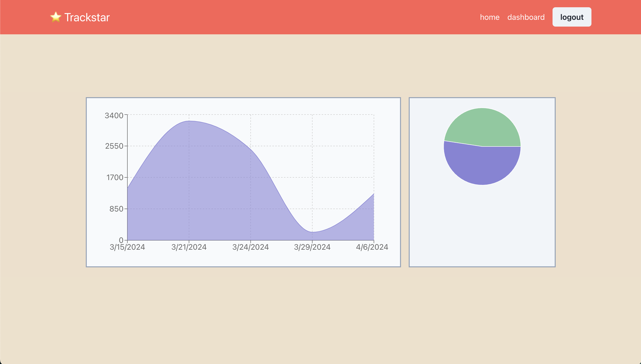
Task: Click empty space below the pie chart
Action: coord(482,225)
